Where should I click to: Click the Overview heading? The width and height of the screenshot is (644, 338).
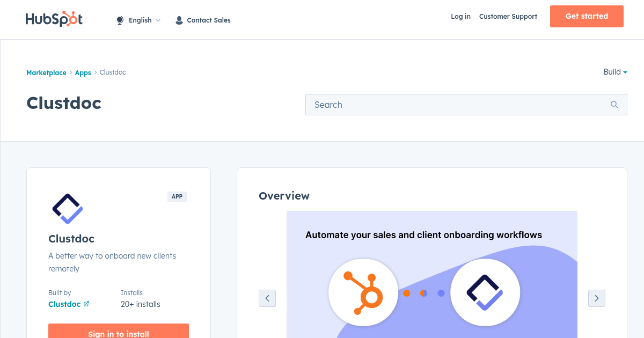point(284,196)
